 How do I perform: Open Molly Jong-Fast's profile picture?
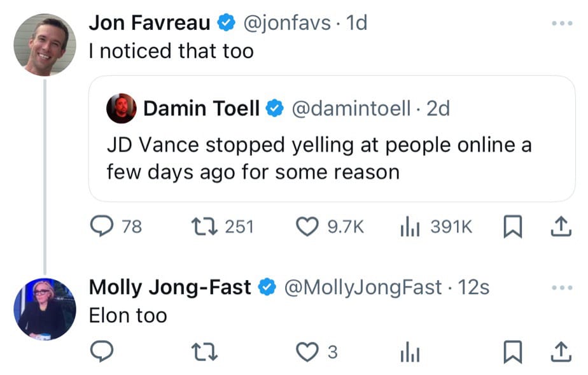45,308
